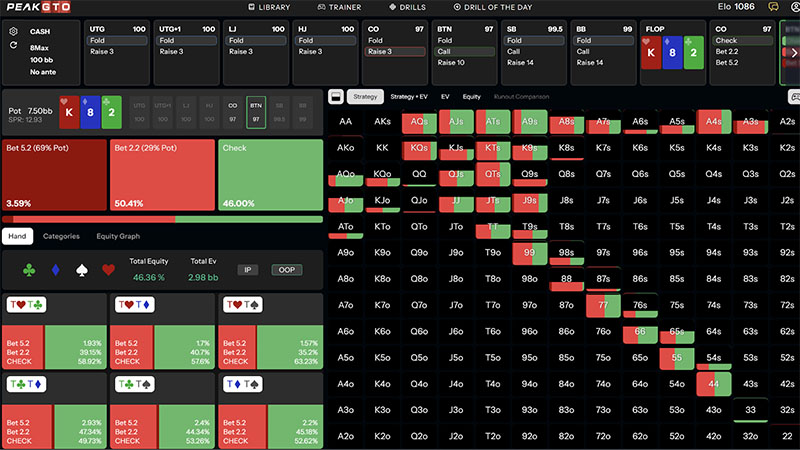This screenshot has width=800, height=450.
Task: Click the matrix layout icon beside Strategy
Action: (x=336, y=97)
